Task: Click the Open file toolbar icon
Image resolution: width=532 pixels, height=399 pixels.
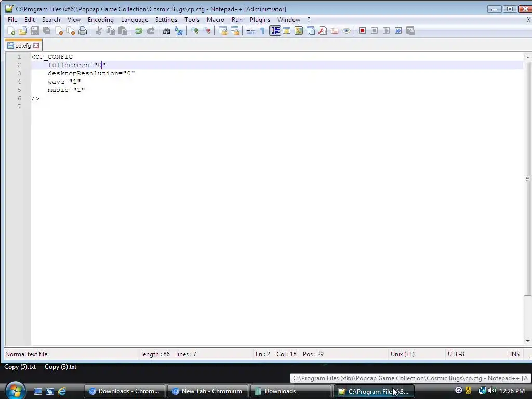Action: (23, 31)
